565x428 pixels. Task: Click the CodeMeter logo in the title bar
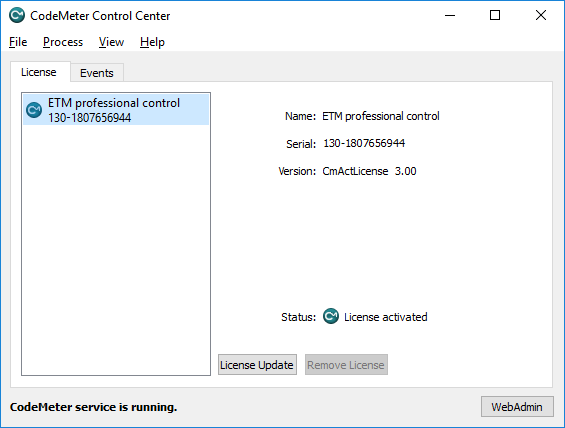17,15
